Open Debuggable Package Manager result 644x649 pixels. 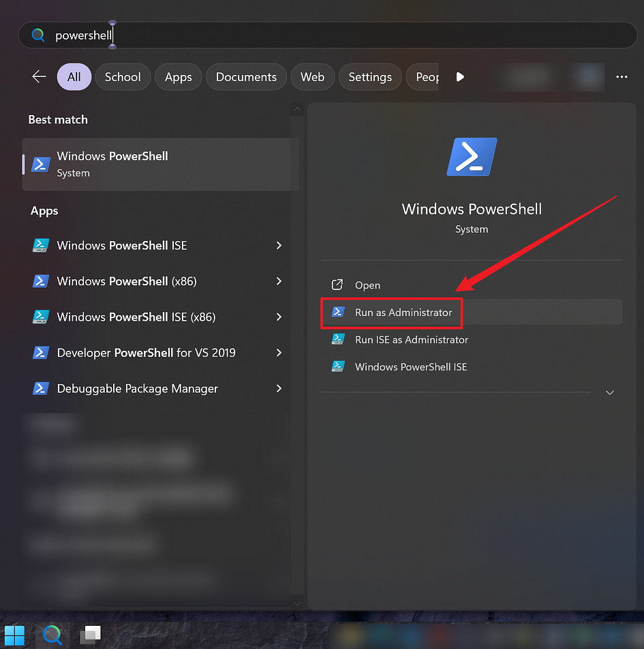pyautogui.click(x=157, y=389)
